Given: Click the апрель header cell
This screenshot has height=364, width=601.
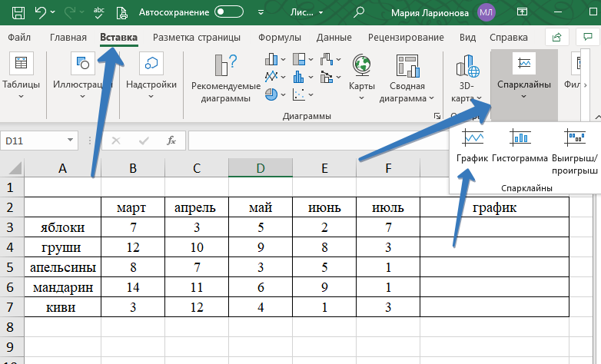Looking at the screenshot, I should coord(197,207).
